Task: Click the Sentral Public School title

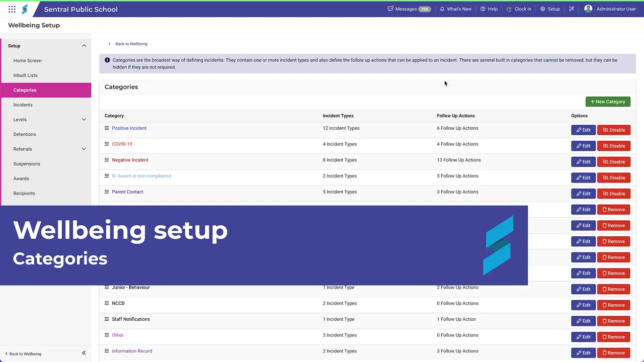Action: click(x=81, y=9)
